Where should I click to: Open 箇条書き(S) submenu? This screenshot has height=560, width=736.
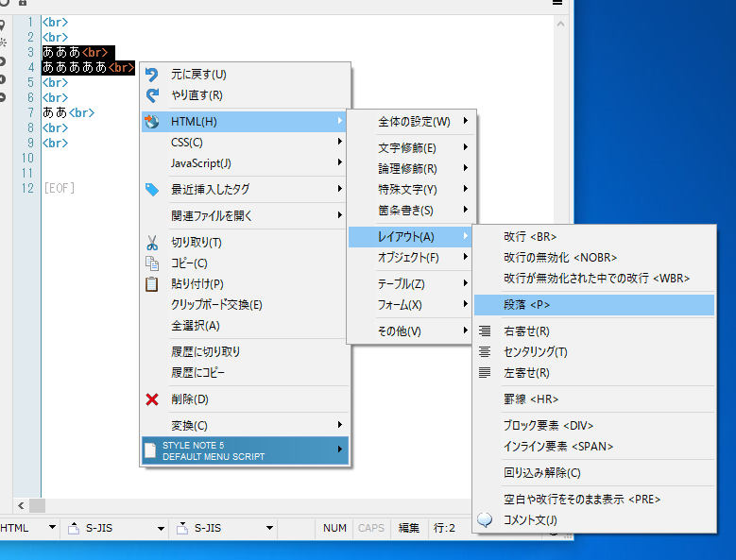click(x=411, y=210)
